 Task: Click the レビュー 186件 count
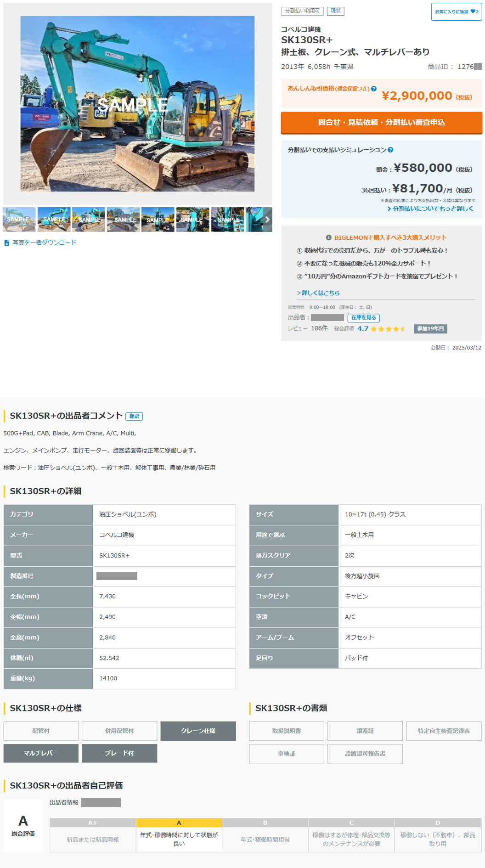[308, 329]
